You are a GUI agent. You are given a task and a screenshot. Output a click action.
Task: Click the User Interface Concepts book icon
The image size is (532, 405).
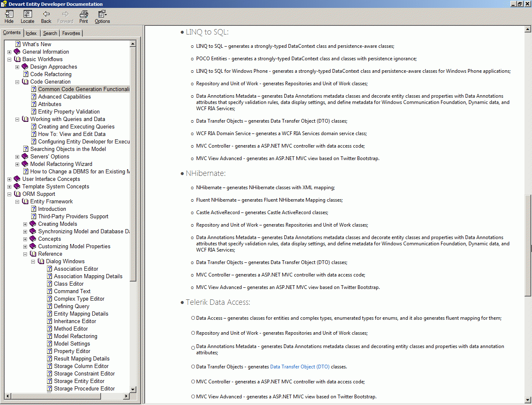pos(17,179)
